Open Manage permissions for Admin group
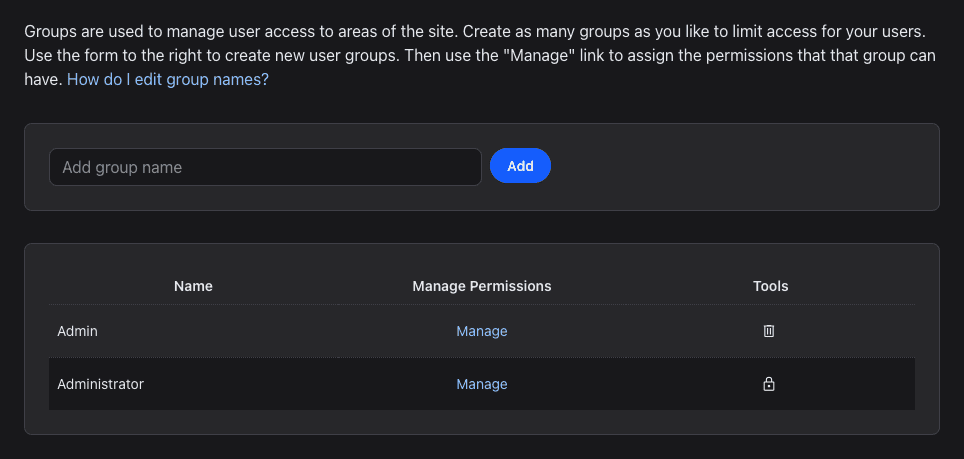The height and width of the screenshot is (459, 964). coord(481,331)
